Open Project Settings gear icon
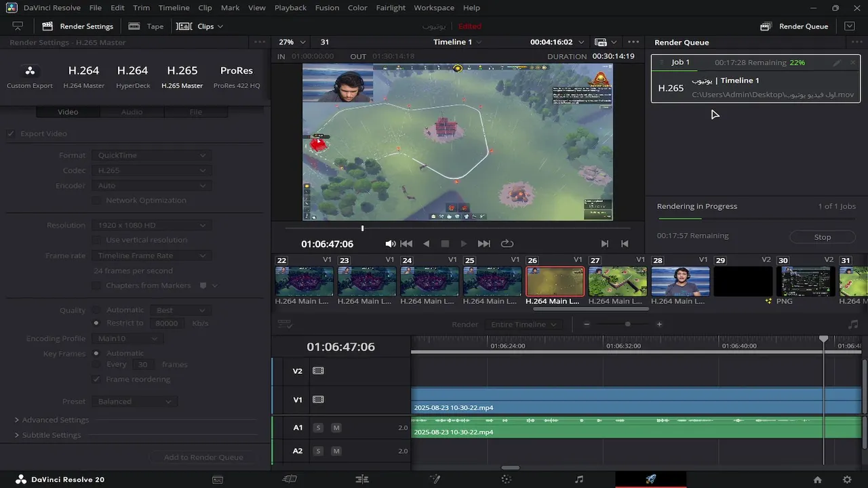The height and width of the screenshot is (488, 868). pyautogui.click(x=847, y=480)
